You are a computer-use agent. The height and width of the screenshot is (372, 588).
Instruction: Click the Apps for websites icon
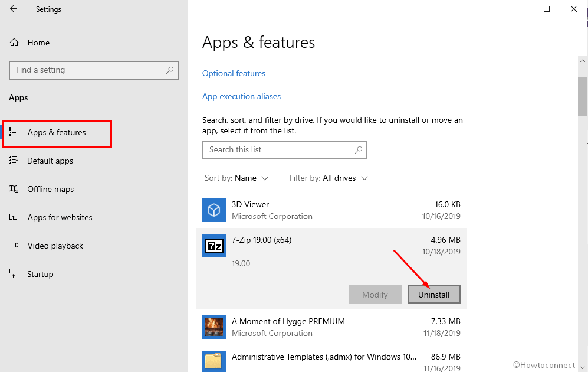pos(14,217)
